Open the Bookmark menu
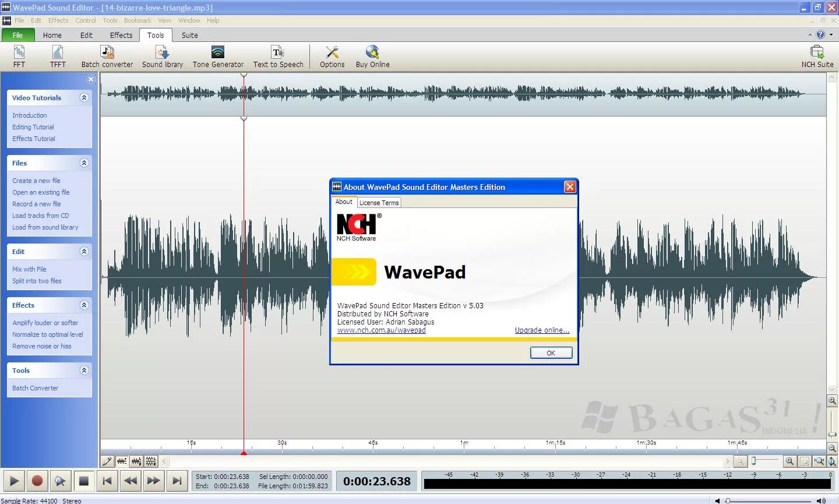 [138, 20]
